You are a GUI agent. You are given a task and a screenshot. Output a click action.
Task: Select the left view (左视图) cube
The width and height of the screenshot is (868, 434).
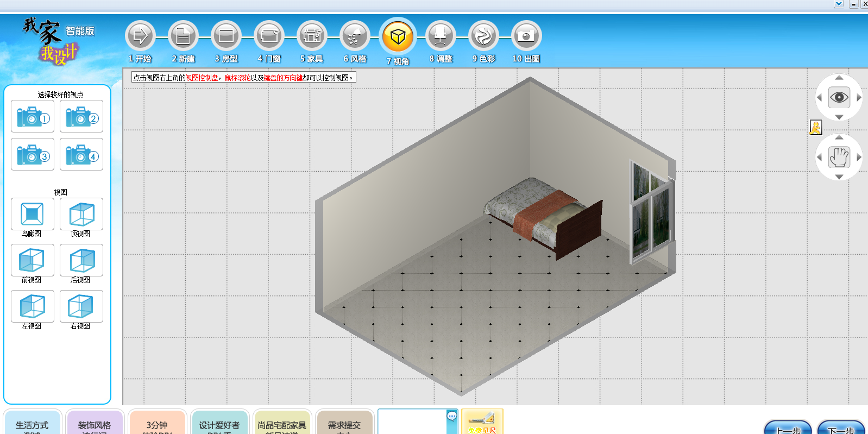(32, 306)
